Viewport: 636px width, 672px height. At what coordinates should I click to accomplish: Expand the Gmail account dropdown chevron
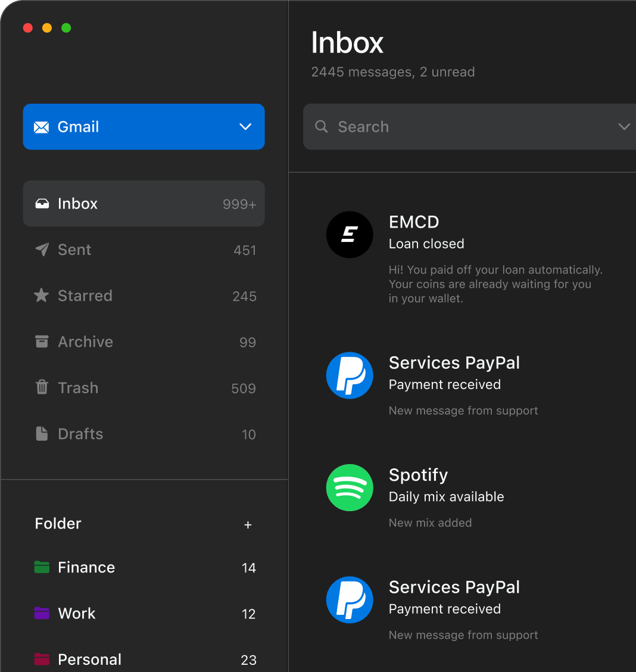tap(245, 127)
